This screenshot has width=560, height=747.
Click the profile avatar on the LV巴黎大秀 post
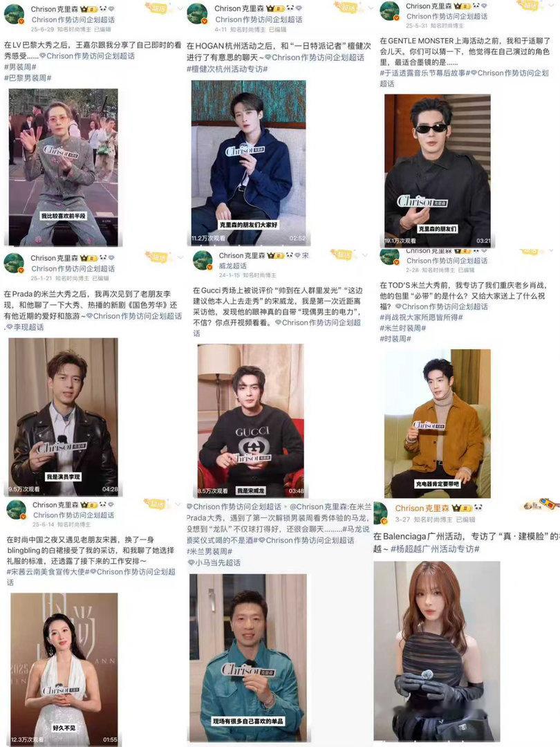tap(15, 15)
